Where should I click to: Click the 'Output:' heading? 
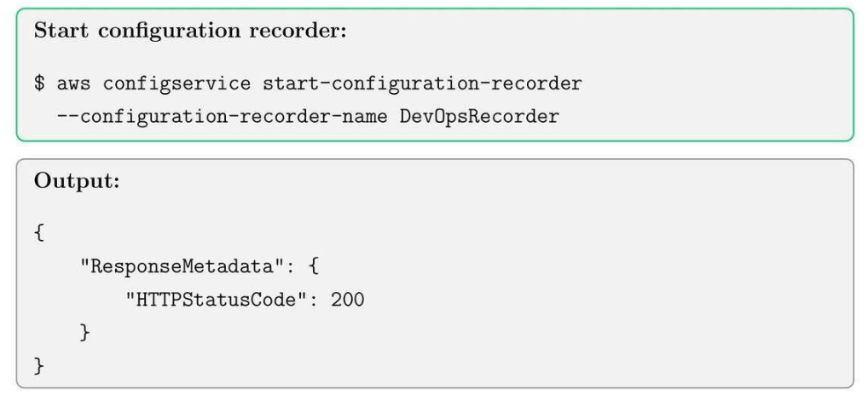[77, 182]
